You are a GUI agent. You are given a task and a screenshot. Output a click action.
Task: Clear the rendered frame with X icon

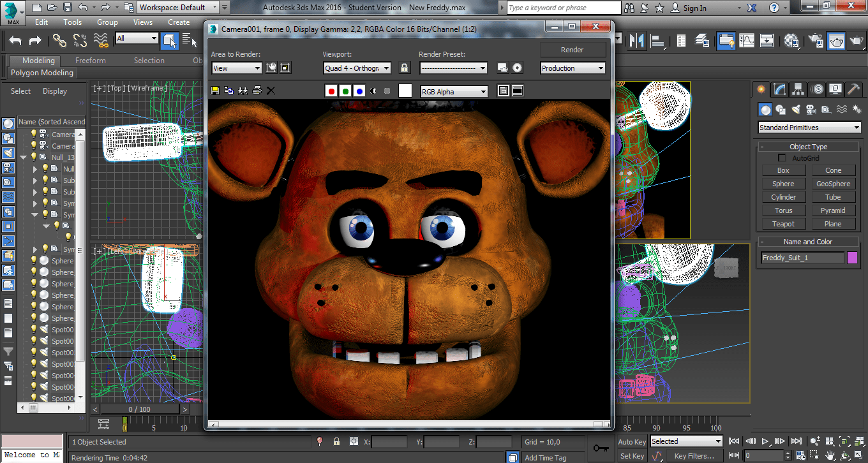pos(271,91)
